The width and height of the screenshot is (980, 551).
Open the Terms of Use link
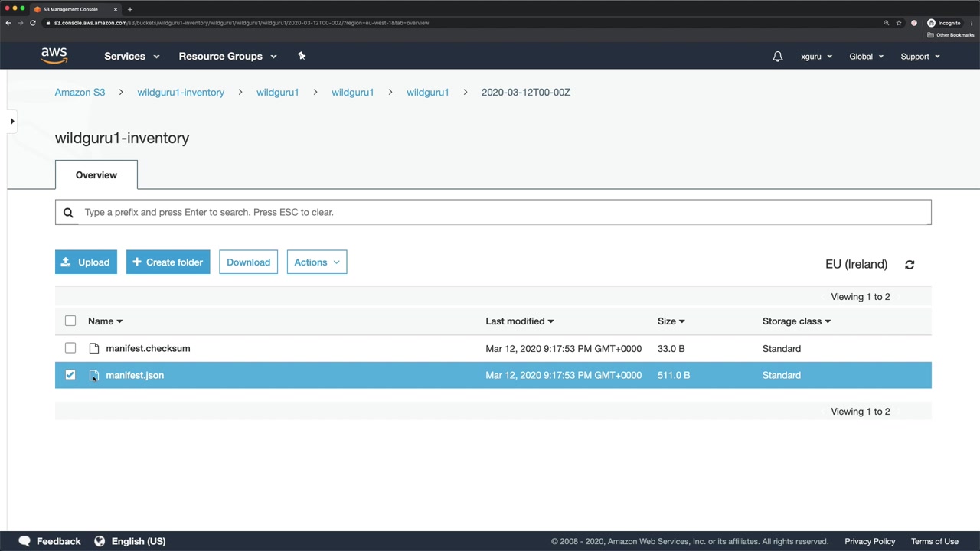935,541
